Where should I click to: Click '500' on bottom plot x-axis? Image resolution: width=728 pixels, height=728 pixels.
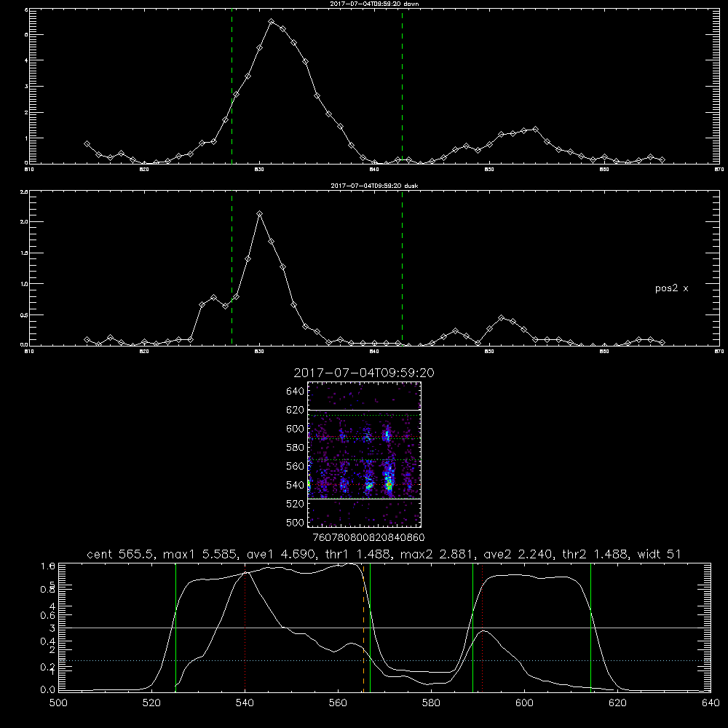[x=58, y=703]
